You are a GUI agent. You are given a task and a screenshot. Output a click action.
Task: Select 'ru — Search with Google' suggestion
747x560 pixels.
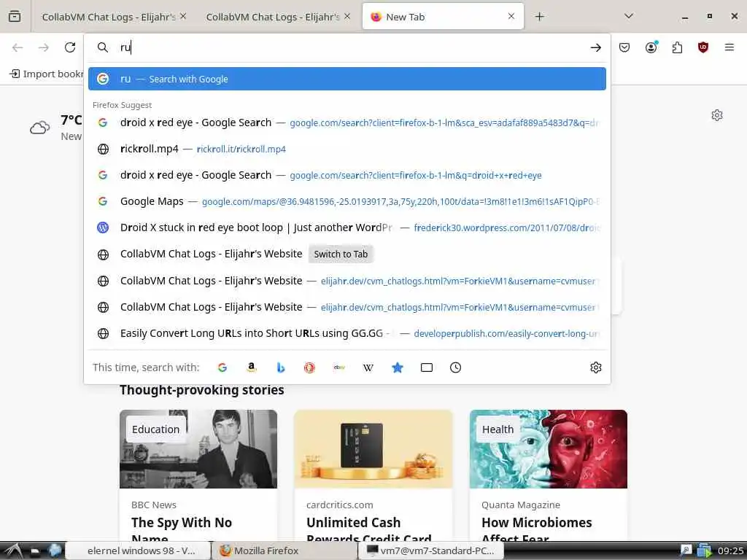347,79
